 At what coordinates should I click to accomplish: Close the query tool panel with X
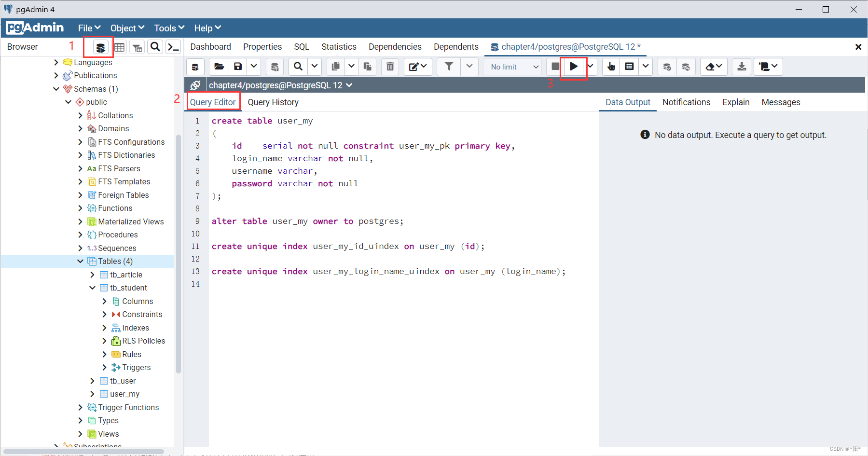[x=858, y=47]
